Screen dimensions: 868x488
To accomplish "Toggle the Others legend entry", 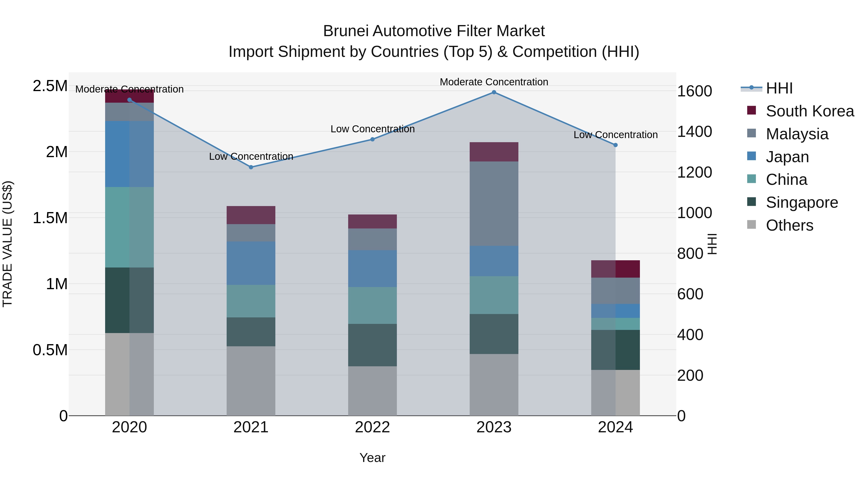I will (780, 225).
